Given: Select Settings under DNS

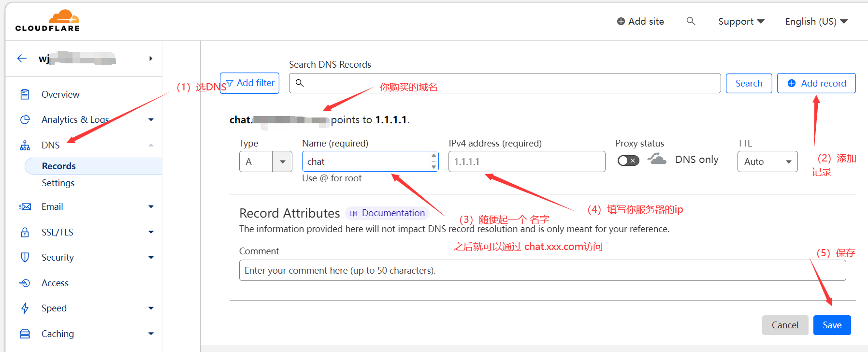Looking at the screenshot, I should [x=58, y=183].
